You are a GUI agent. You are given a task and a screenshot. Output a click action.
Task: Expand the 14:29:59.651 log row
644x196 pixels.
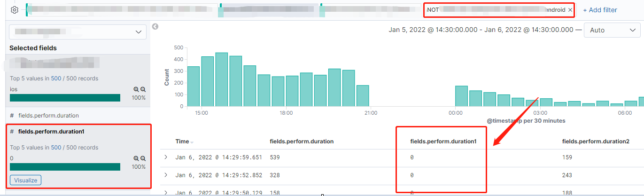(x=166, y=157)
